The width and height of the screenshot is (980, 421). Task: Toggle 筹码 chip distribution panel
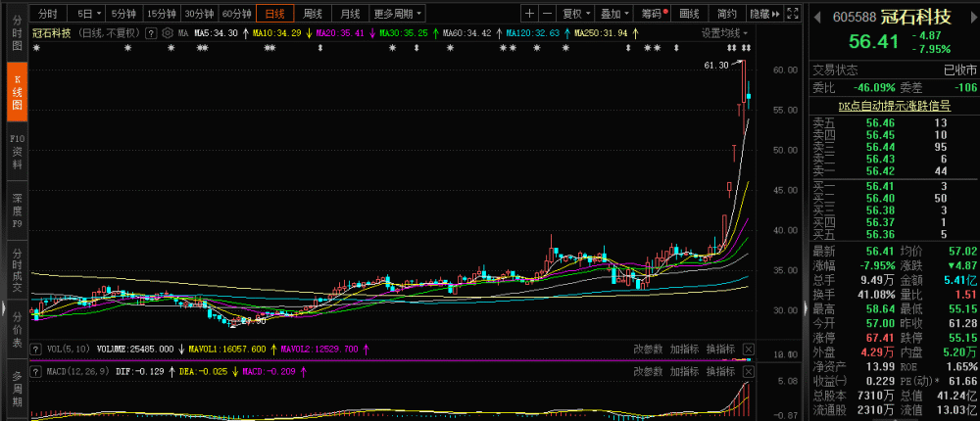[x=651, y=13]
